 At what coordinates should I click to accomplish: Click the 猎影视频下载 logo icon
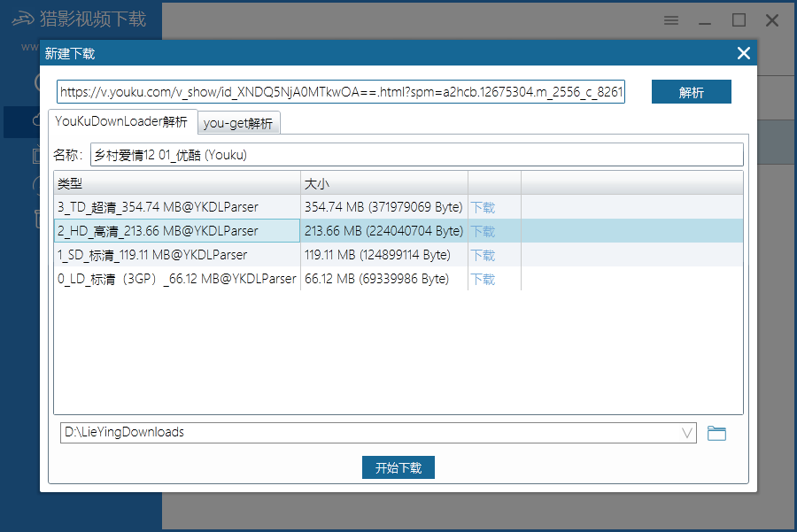coord(23,19)
